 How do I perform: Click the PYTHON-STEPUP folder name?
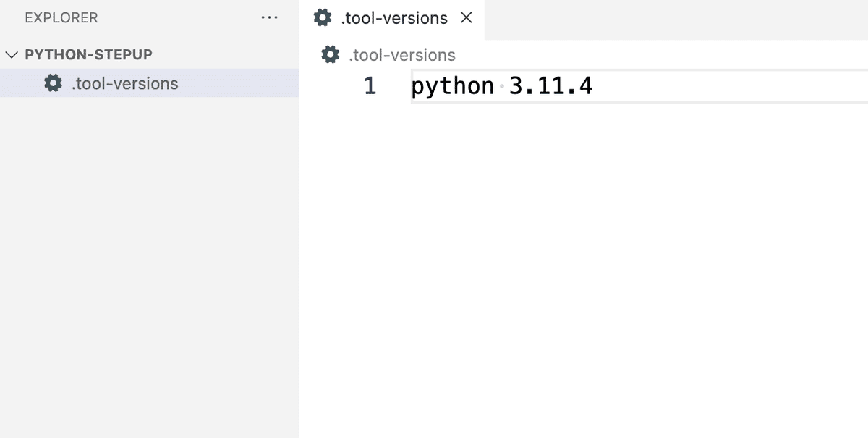89,54
